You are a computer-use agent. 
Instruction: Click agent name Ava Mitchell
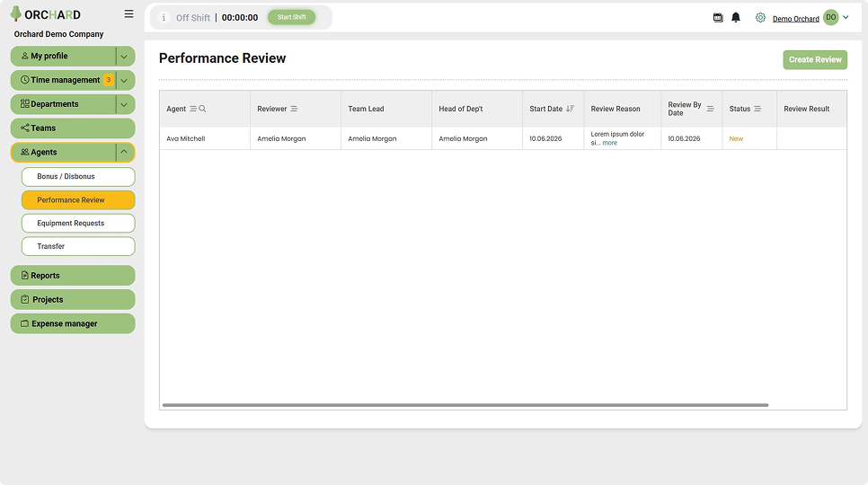coord(186,139)
